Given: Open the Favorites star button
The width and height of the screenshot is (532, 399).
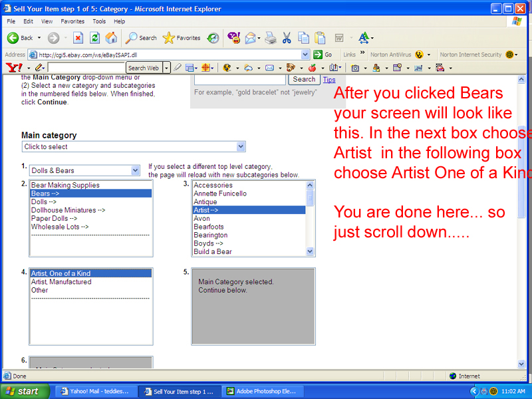Looking at the screenshot, I should (x=182, y=38).
